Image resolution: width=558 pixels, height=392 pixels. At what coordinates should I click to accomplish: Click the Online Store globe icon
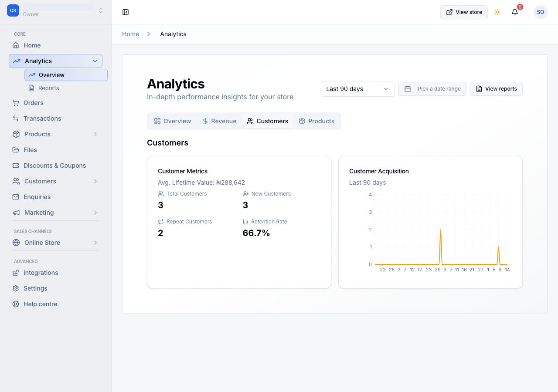[16, 243]
